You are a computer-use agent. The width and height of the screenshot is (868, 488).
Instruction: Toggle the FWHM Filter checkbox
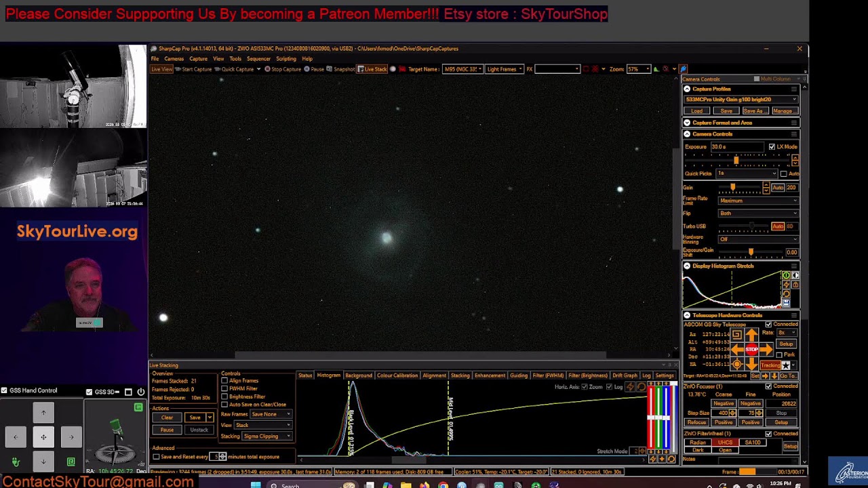coord(224,388)
